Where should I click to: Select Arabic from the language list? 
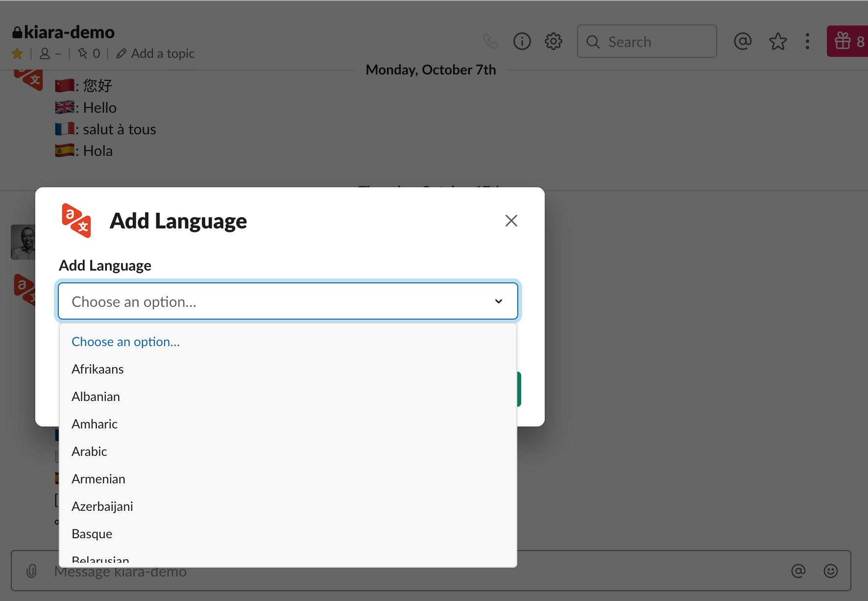tap(89, 451)
